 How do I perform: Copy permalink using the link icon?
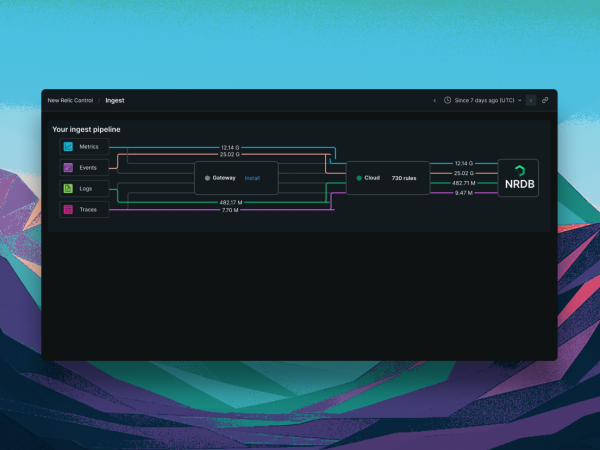pos(545,100)
